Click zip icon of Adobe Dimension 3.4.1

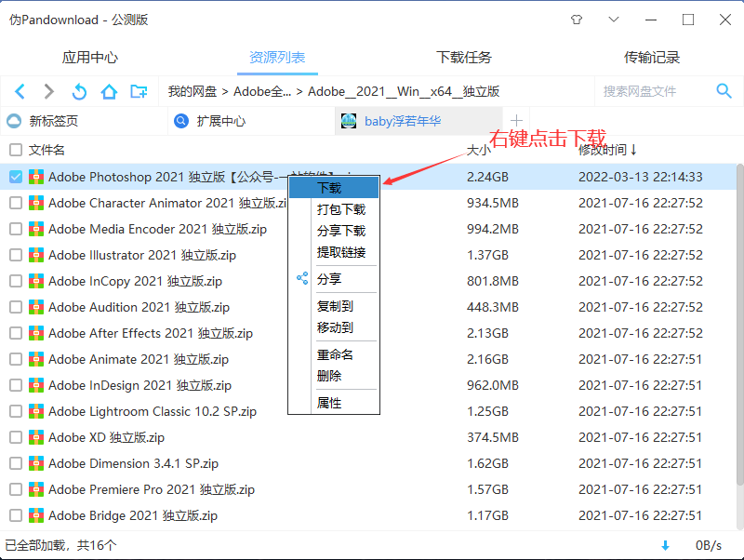[36, 463]
